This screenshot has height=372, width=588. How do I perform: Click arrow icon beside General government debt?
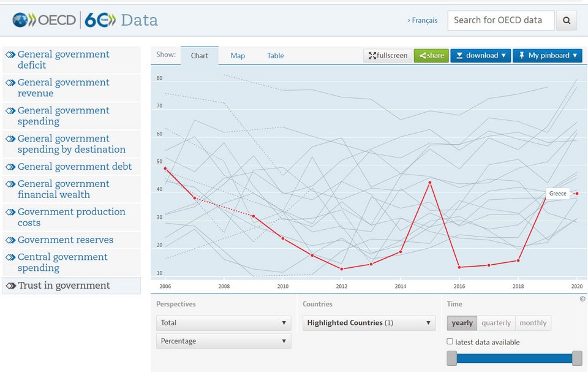10,167
